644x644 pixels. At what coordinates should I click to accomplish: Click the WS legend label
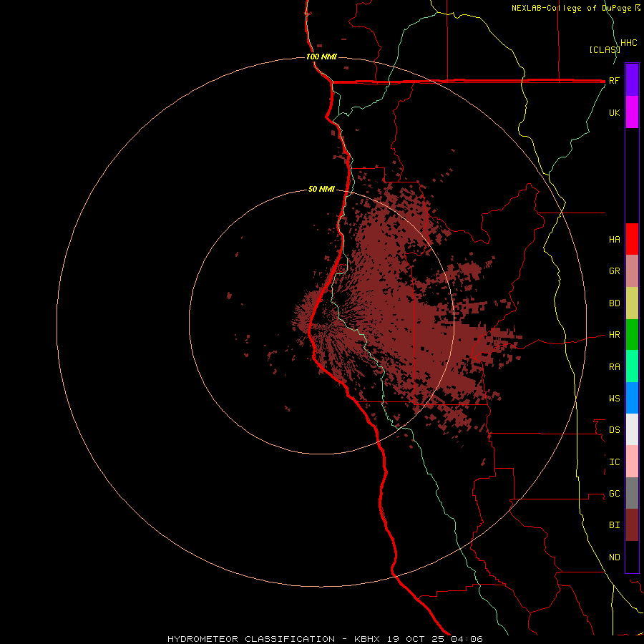614,398
